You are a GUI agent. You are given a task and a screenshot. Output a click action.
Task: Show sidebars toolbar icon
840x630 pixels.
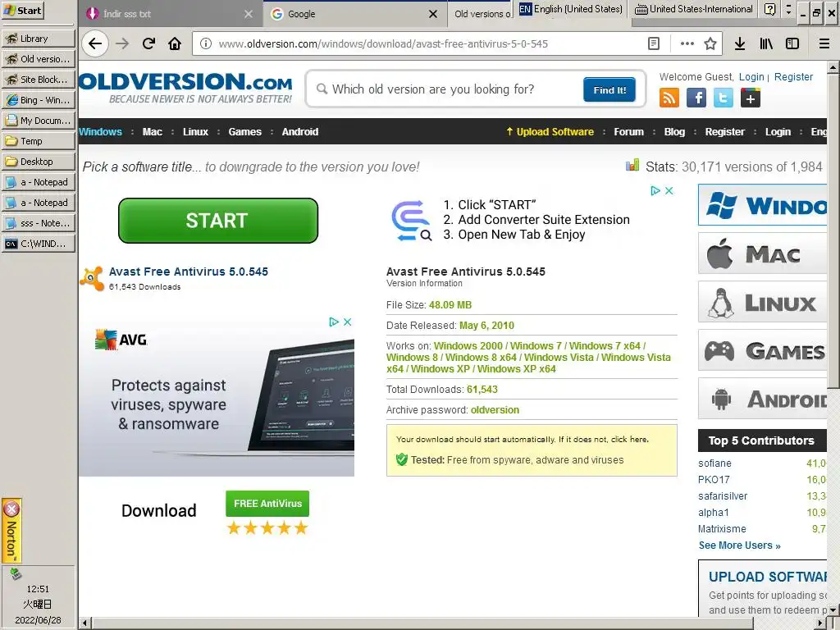tap(792, 44)
